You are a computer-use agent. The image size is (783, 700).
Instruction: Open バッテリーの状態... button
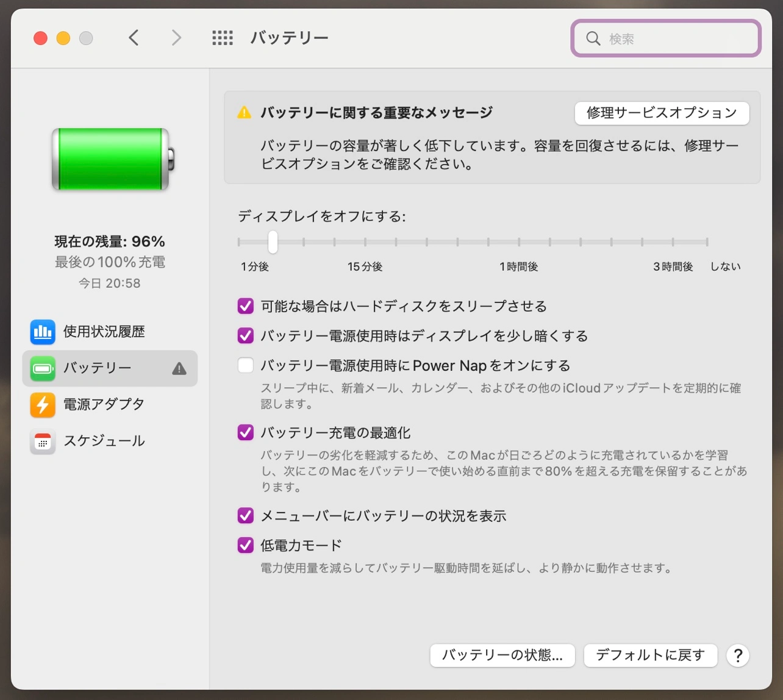[502, 655]
